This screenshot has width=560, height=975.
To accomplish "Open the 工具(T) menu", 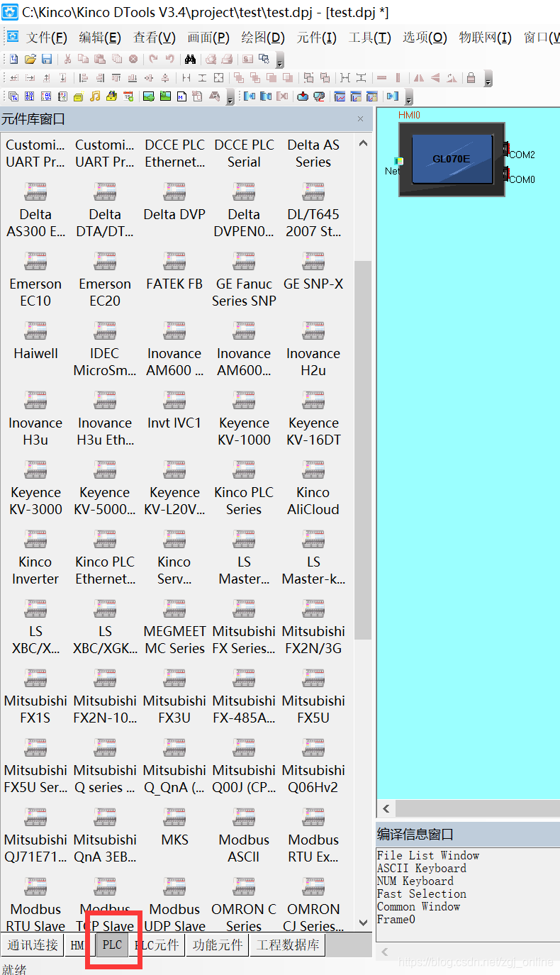I will (x=369, y=38).
